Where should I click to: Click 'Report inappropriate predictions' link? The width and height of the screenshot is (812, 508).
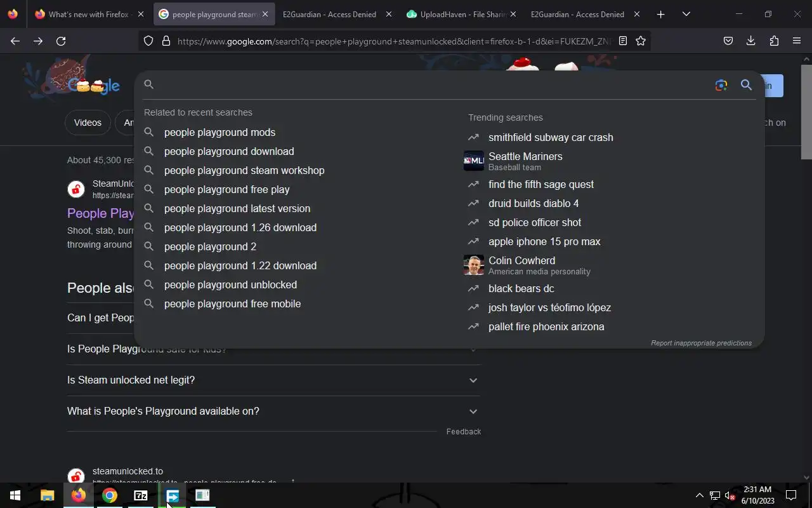[701, 343]
